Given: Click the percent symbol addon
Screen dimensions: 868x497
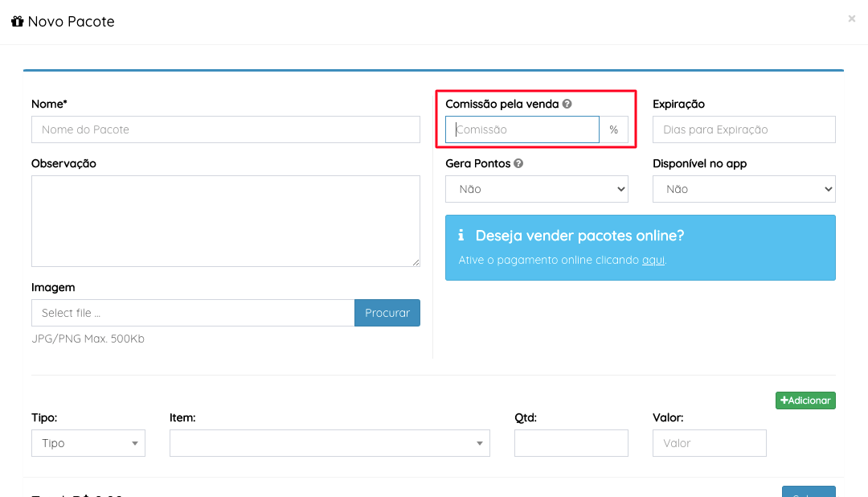Looking at the screenshot, I should [x=613, y=129].
